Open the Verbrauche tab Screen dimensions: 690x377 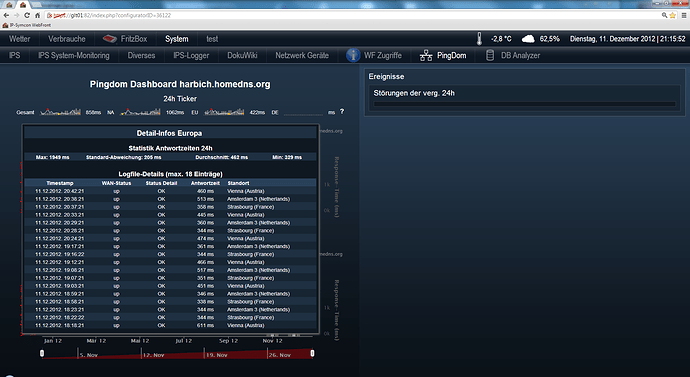(x=67, y=39)
